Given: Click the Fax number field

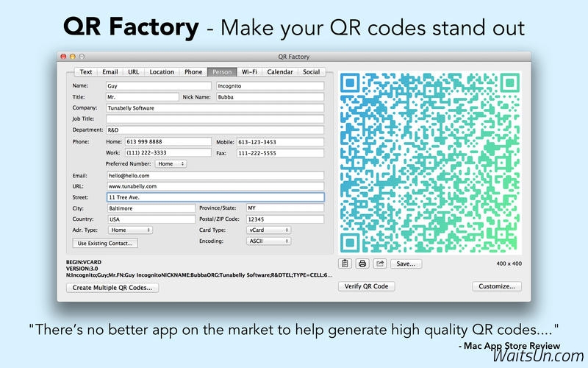Looking at the screenshot, I should (280, 153).
